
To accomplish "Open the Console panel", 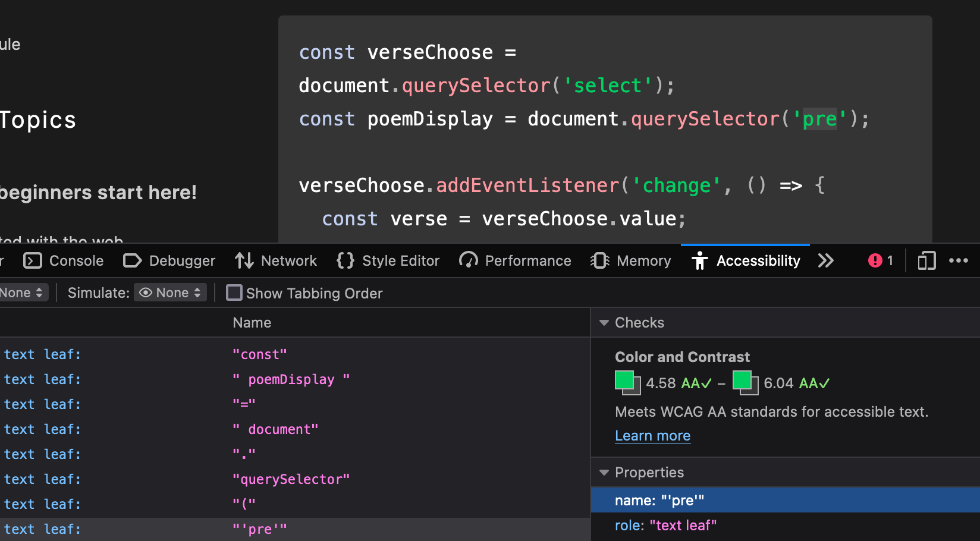I will (x=63, y=260).
